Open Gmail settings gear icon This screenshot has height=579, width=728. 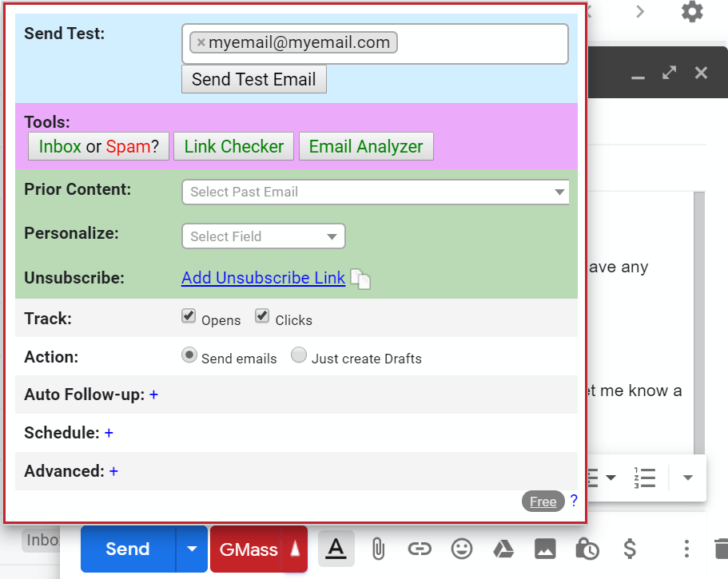point(692,12)
